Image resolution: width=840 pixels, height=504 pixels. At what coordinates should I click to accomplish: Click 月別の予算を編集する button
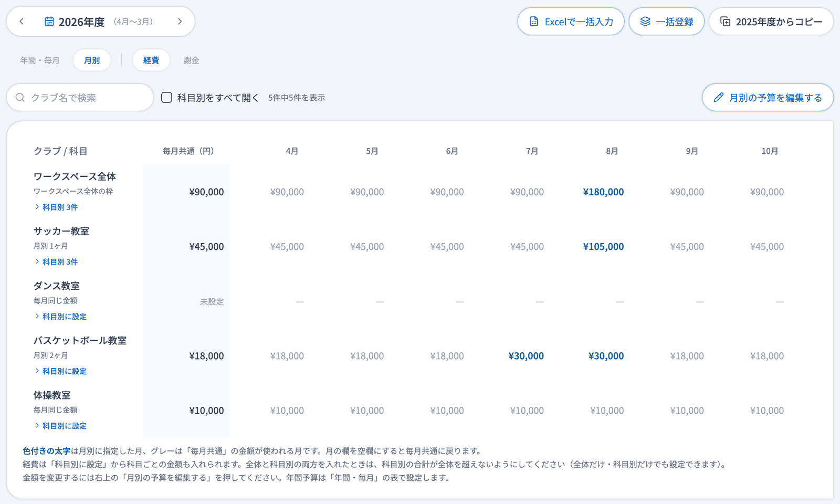[768, 98]
